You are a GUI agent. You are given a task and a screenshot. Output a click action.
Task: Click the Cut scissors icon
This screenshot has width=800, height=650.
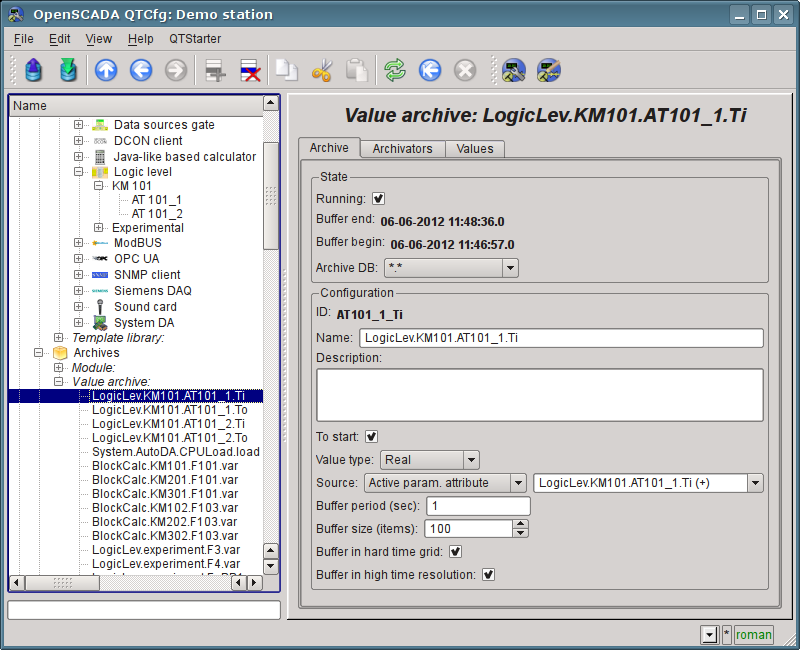pyautogui.click(x=321, y=70)
